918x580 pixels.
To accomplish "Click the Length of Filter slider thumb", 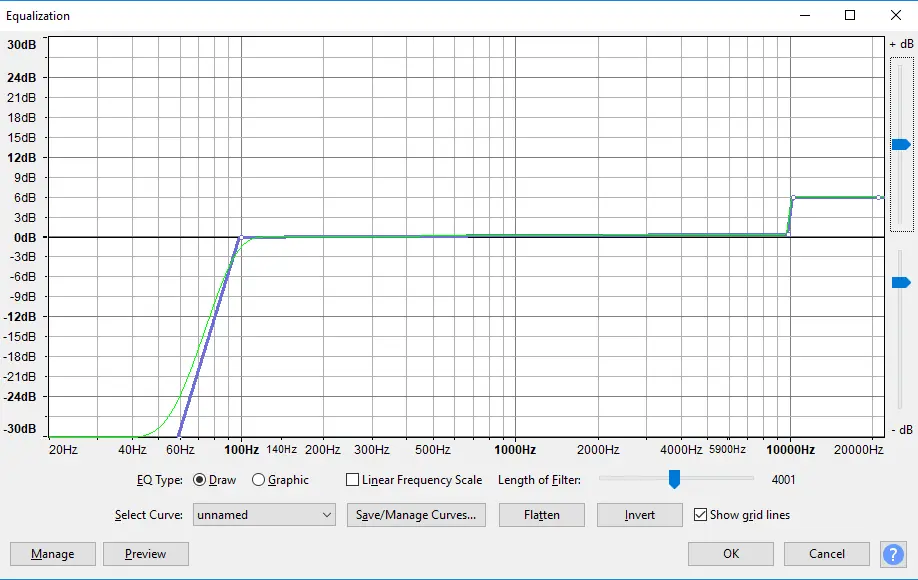I will tap(674, 479).
